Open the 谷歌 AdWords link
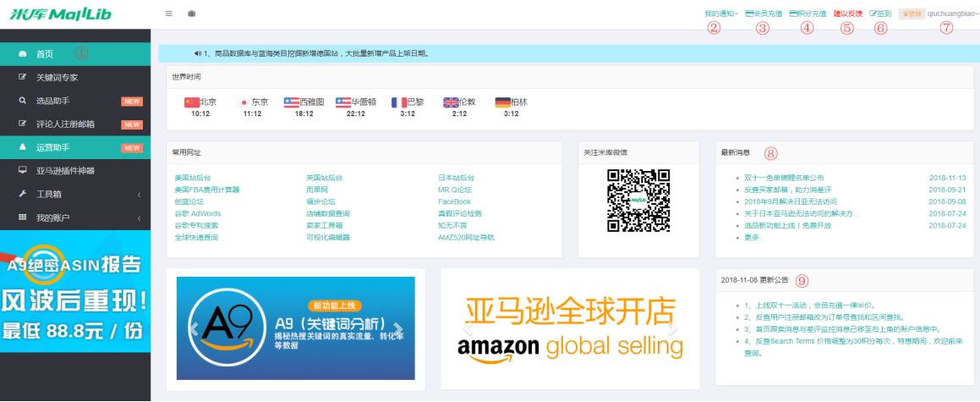The height and width of the screenshot is (402, 980). tap(198, 213)
